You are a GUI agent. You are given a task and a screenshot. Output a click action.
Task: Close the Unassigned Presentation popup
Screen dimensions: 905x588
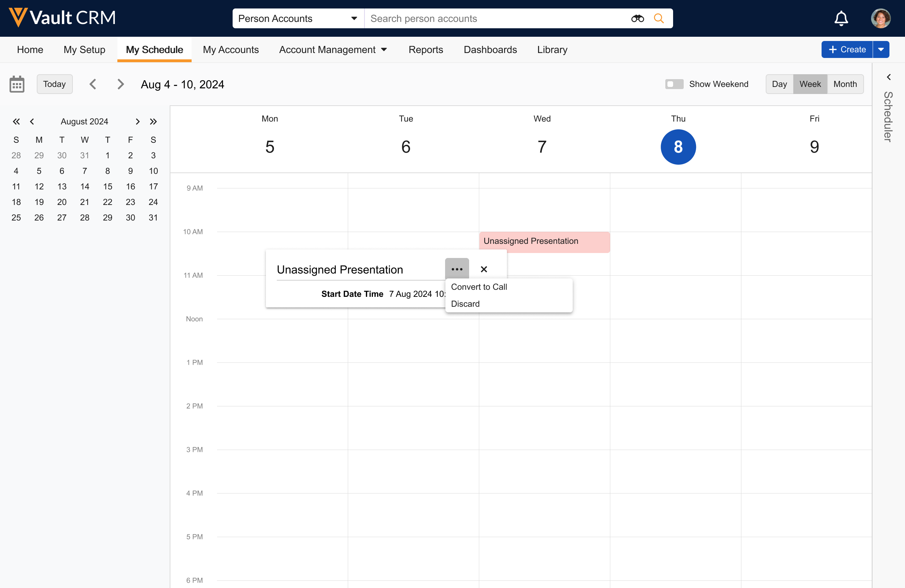click(484, 269)
